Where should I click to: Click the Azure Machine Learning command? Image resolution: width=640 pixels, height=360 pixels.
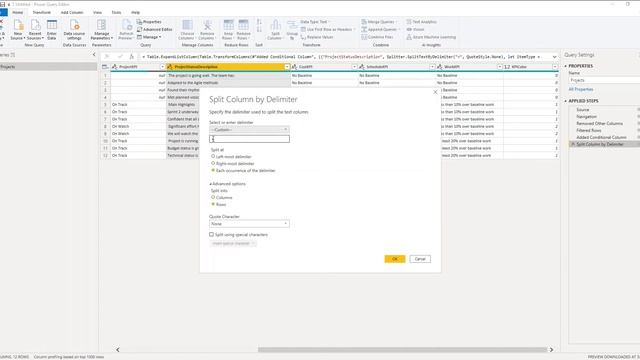[431, 37]
